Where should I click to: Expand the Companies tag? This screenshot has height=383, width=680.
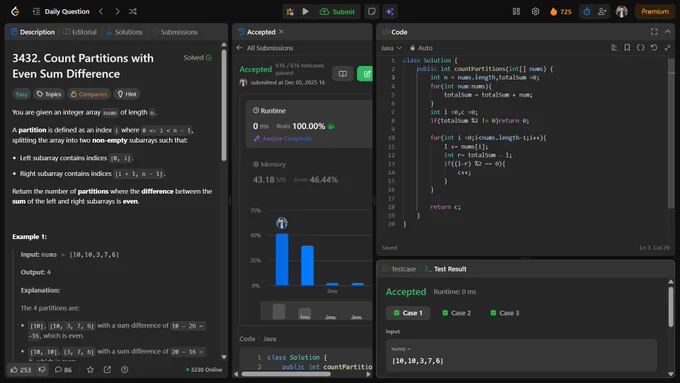(x=89, y=94)
